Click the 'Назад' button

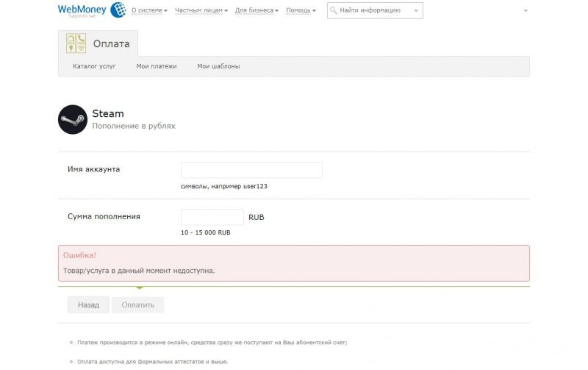(88, 305)
